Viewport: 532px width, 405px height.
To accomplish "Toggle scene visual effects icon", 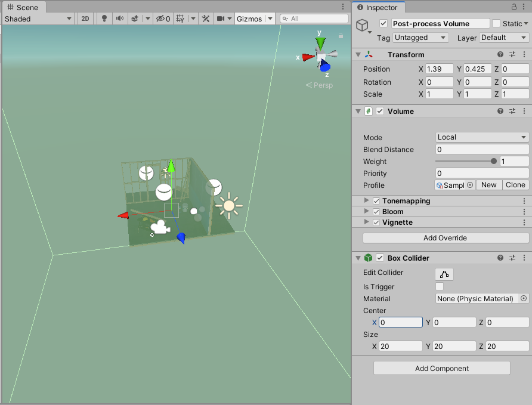I will [136, 18].
